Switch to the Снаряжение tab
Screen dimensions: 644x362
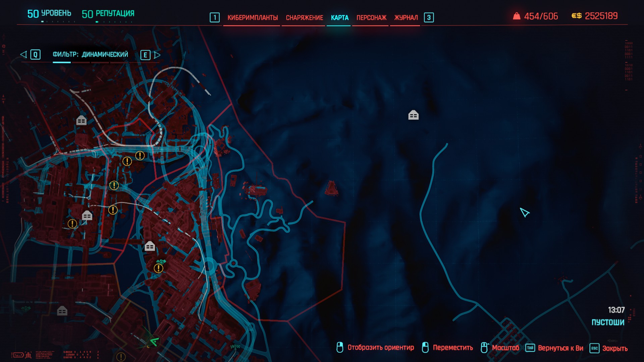[x=304, y=17]
